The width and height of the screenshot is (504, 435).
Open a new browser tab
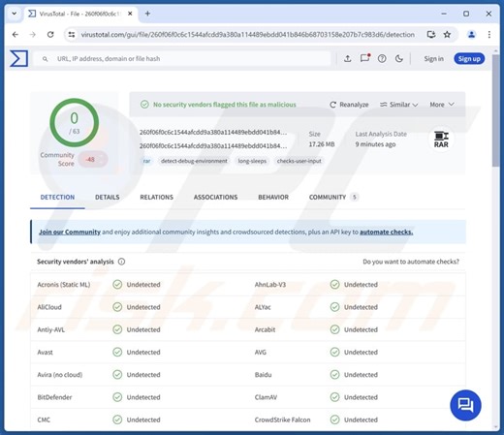click(x=147, y=14)
